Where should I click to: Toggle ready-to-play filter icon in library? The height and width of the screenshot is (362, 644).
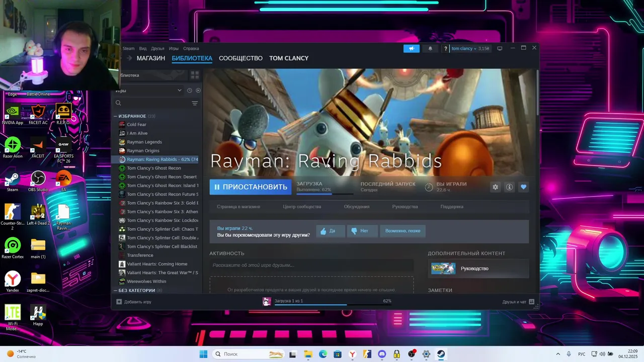[x=198, y=90]
